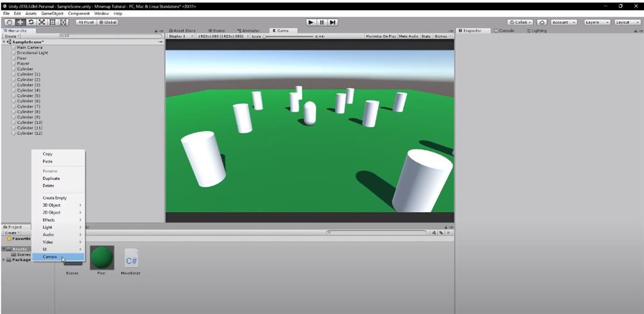Image resolution: width=644 pixels, height=314 pixels.
Task: Open the Account dropdown
Action: pyautogui.click(x=564, y=22)
